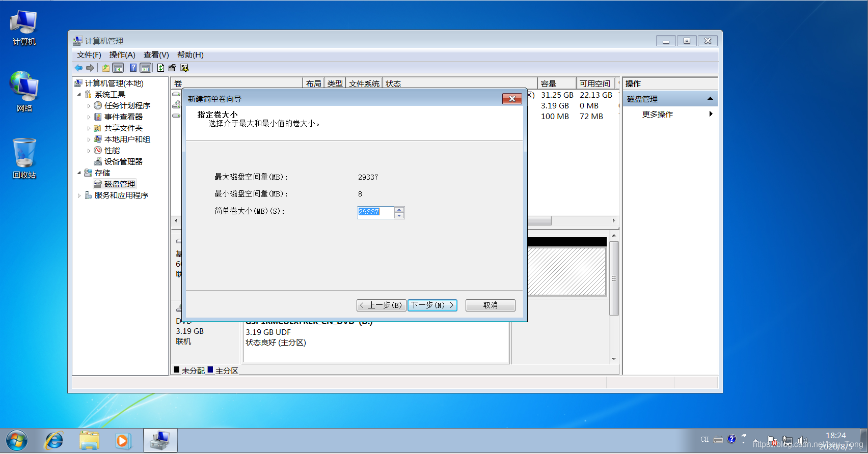Select 计算机管理(本地) root node
868x454 pixels.
click(x=114, y=83)
